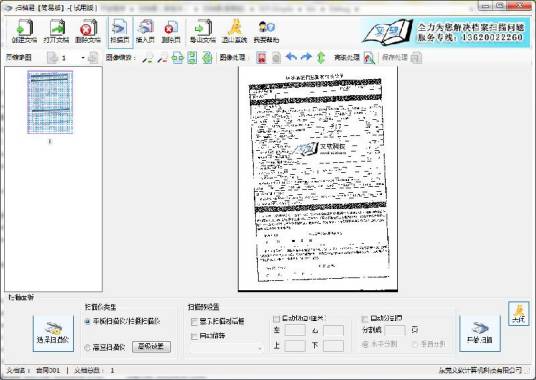Click the red image processing icon
The image size is (536, 380).
click(262, 58)
